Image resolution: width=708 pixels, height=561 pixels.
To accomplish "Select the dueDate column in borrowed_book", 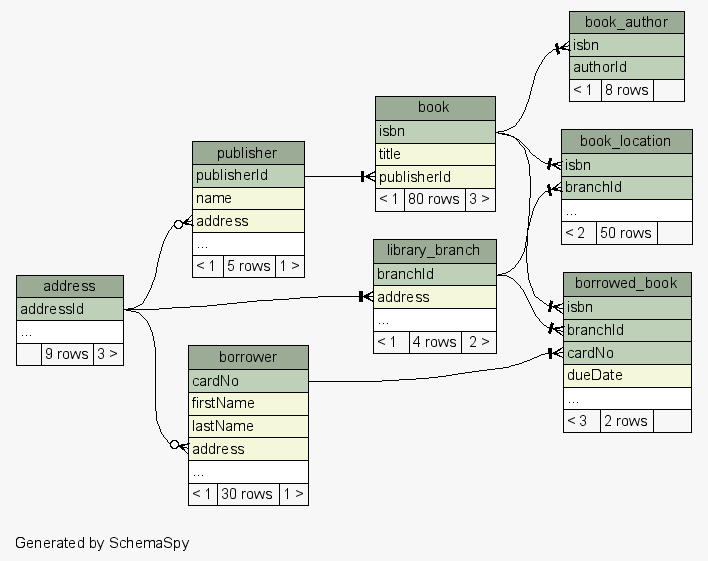I will (x=626, y=375).
